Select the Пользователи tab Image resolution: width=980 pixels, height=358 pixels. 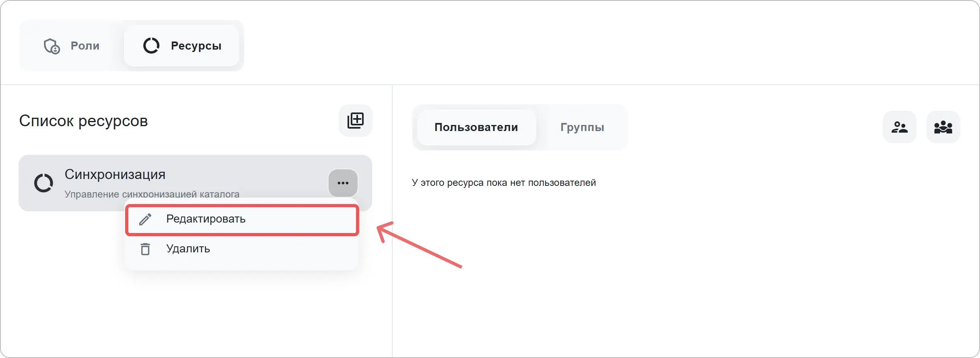[476, 127]
